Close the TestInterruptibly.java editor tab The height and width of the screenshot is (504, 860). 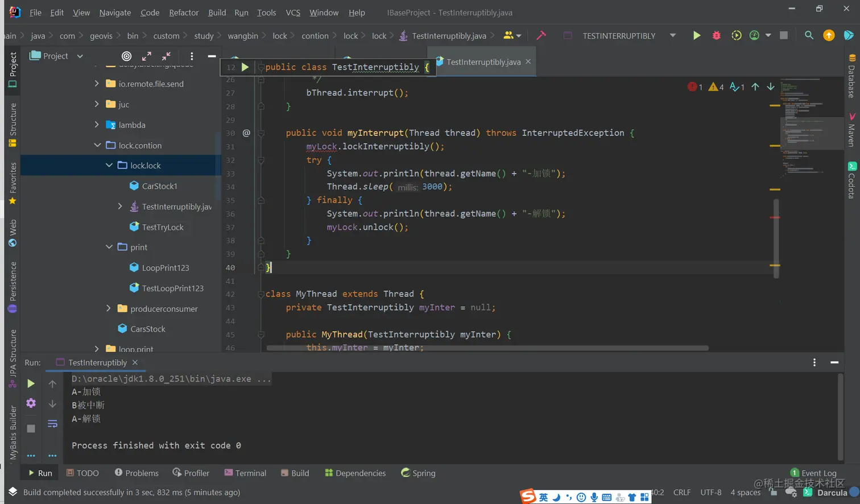point(528,61)
